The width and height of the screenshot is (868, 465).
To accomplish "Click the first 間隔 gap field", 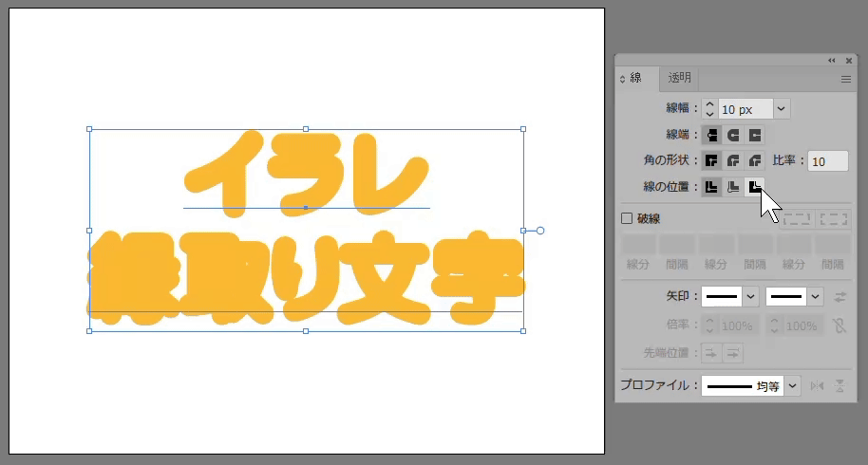I will (x=677, y=245).
